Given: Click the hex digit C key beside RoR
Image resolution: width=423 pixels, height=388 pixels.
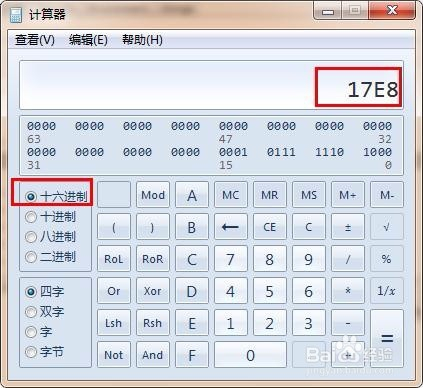Looking at the screenshot, I should (192, 259).
